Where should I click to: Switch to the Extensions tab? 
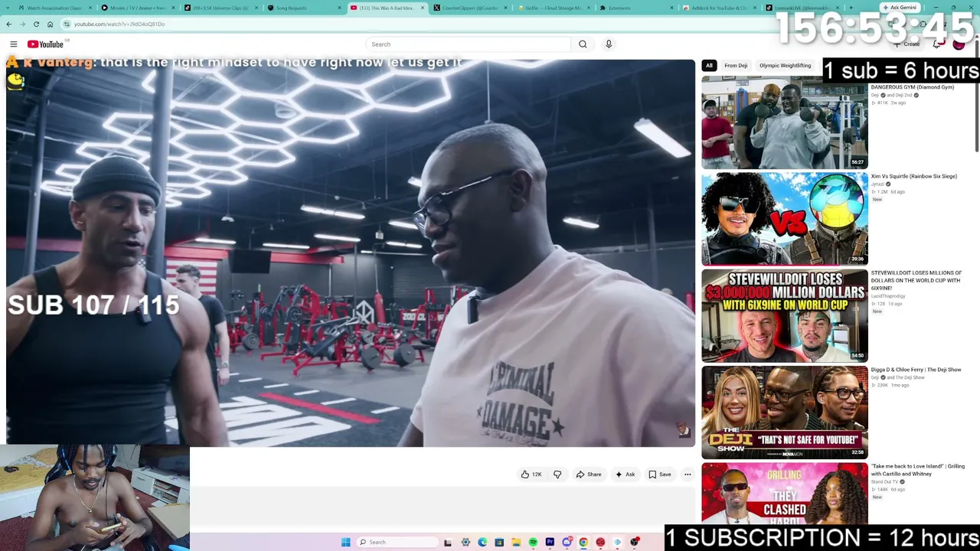tap(635, 8)
